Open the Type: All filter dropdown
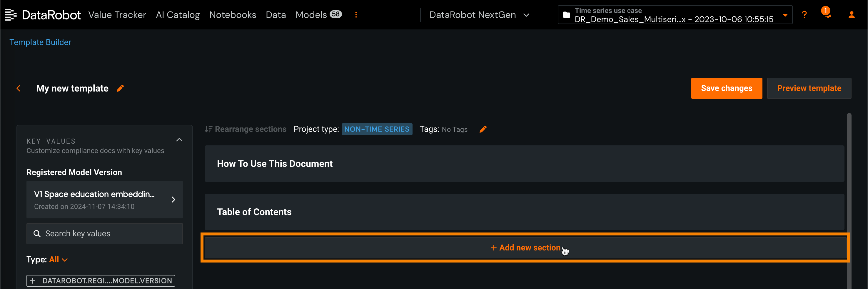This screenshot has height=289, width=868. tap(58, 259)
